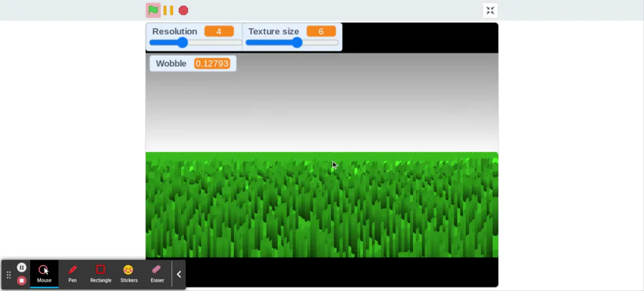
Task: Click the Texture size variable label
Action: tap(273, 32)
